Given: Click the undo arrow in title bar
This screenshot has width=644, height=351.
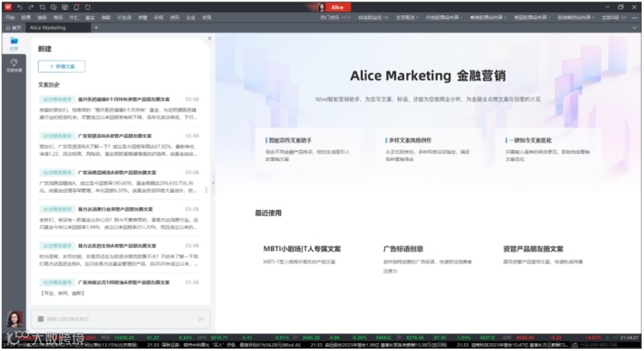Looking at the screenshot, I should point(19,8).
